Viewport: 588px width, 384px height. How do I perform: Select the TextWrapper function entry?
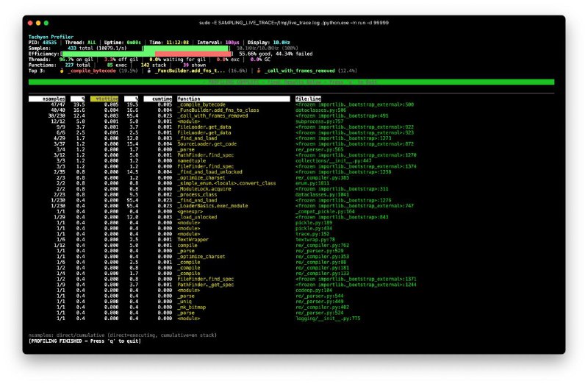click(191, 239)
